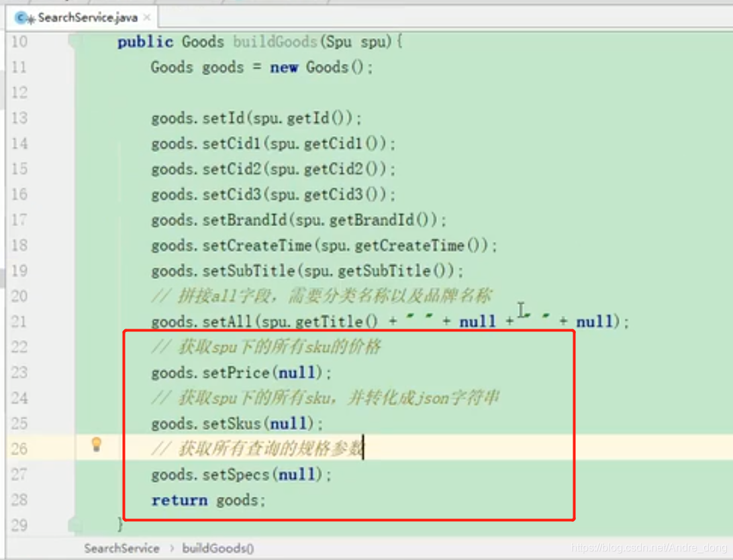Click the 'buildGoods' method name on line 10
Screen dimensions: 733x560
click(x=275, y=42)
